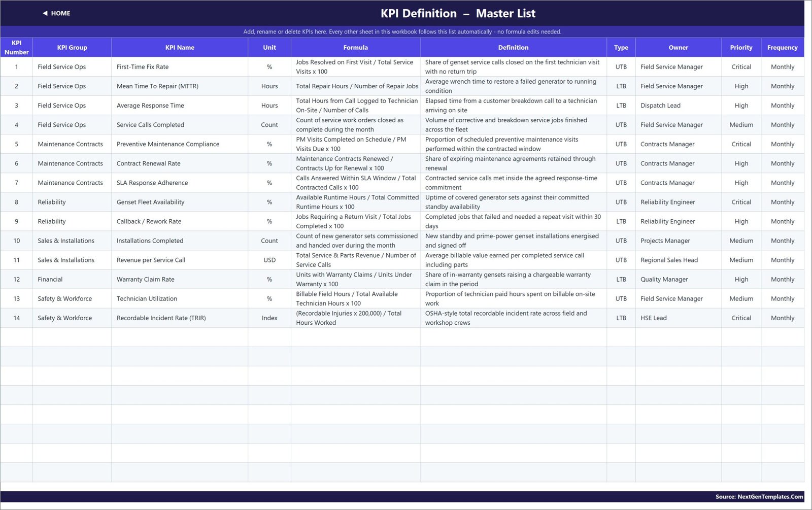Select the Financial KPI group cell

72,279
